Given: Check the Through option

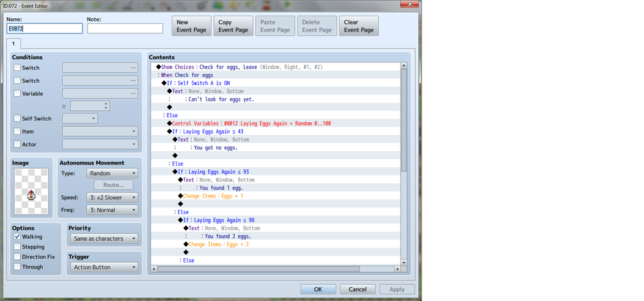Looking at the screenshot, I should point(17,267).
